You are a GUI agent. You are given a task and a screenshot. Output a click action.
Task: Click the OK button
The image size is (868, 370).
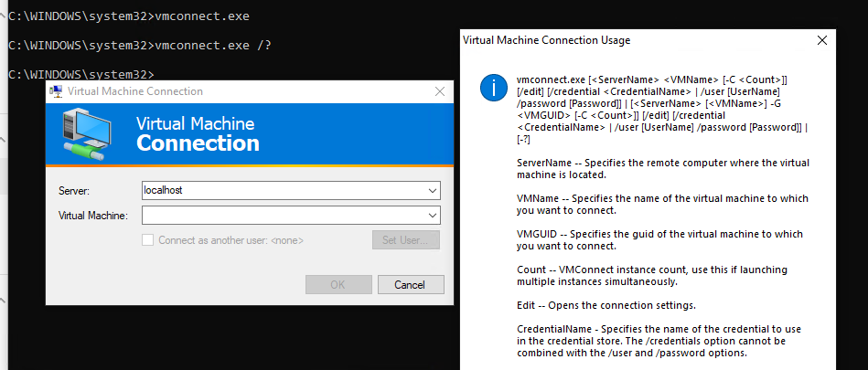coord(338,285)
